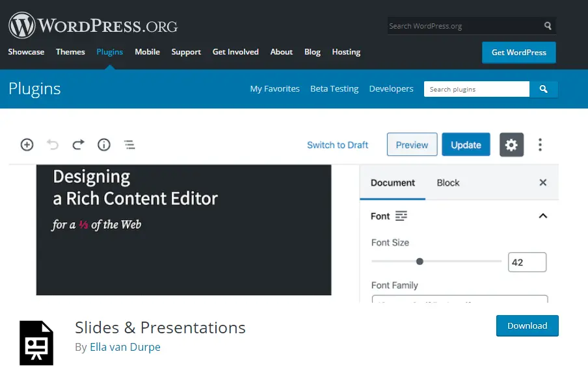Open block navigation list icon
Screen dimensions: 588x382
129,145
